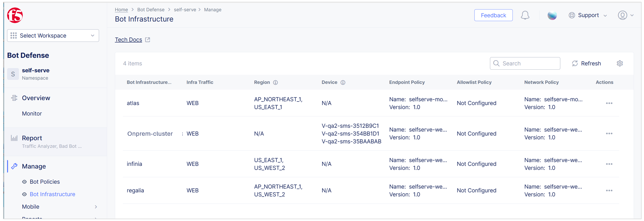Open the Report section
Image resolution: width=644 pixels, height=221 pixels.
[x=32, y=138]
